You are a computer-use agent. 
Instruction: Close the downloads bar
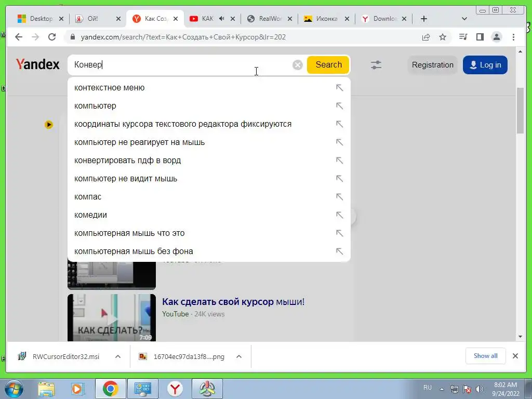pos(515,356)
